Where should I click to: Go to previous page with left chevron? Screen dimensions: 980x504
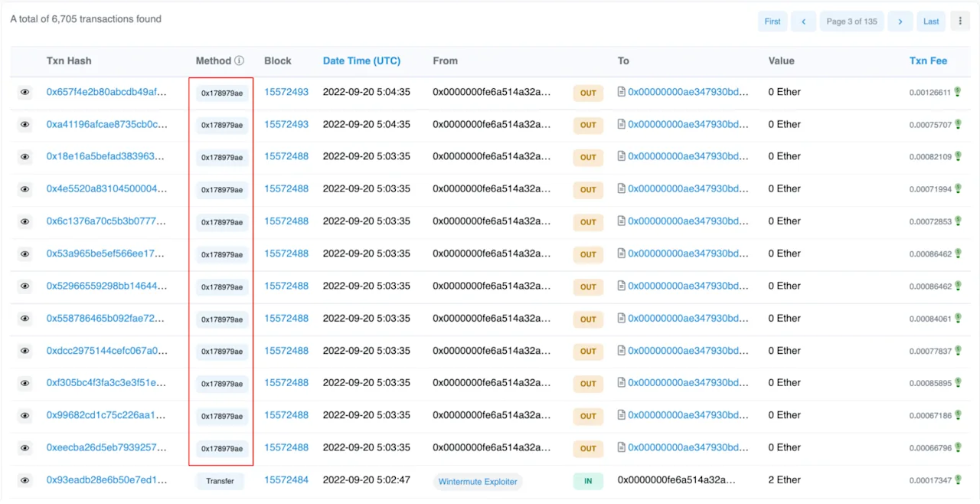click(x=803, y=21)
